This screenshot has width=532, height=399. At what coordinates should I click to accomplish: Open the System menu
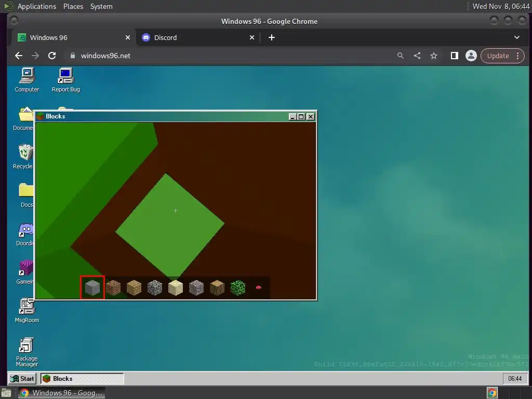101,6
